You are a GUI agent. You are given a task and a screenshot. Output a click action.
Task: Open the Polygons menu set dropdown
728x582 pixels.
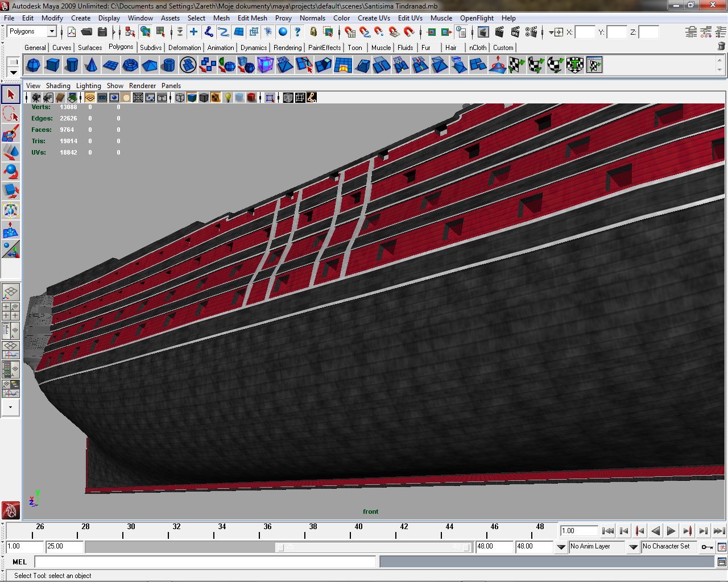[x=51, y=31]
